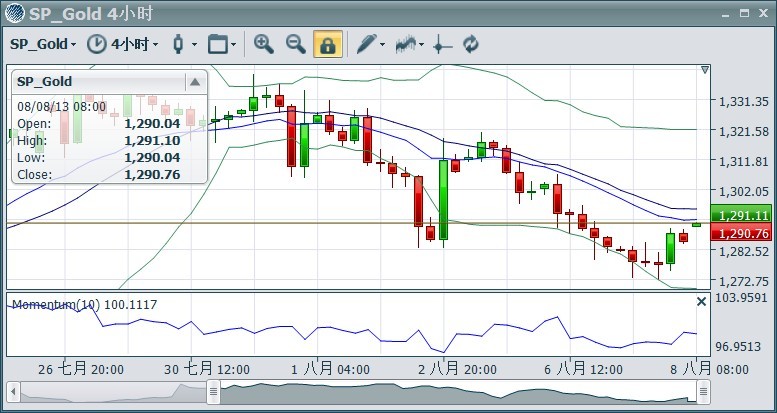Refresh the chart data
Image resolution: width=777 pixels, height=413 pixels.
(x=471, y=44)
